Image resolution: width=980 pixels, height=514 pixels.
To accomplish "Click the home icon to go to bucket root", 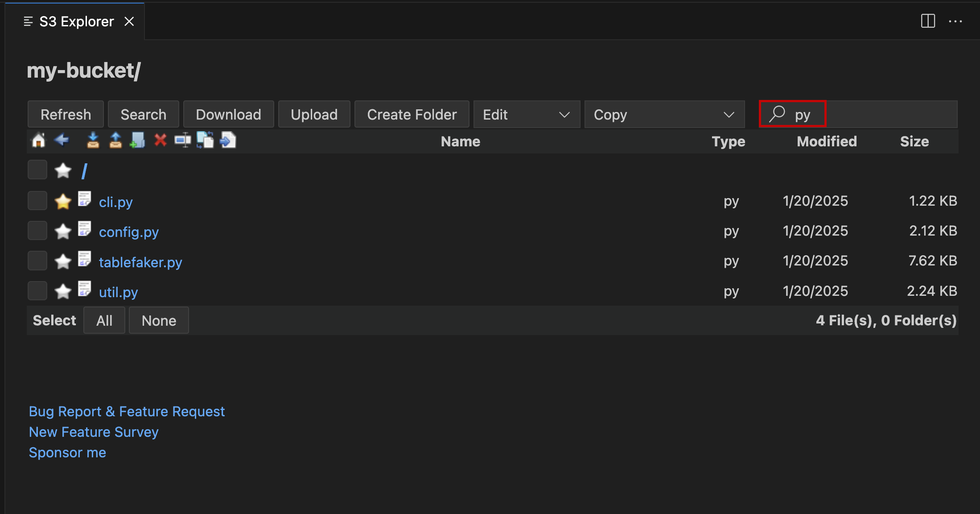I will [x=38, y=141].
